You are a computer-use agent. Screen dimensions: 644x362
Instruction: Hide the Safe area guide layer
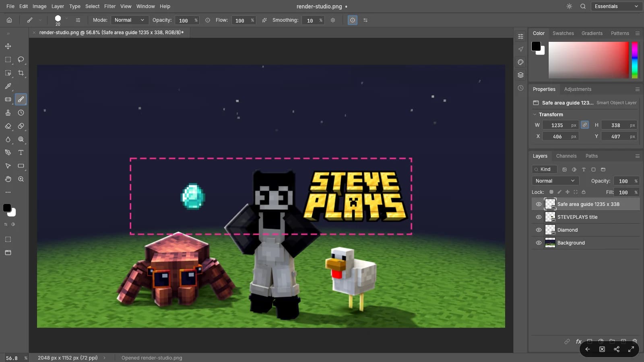click(x=539, y=204)
